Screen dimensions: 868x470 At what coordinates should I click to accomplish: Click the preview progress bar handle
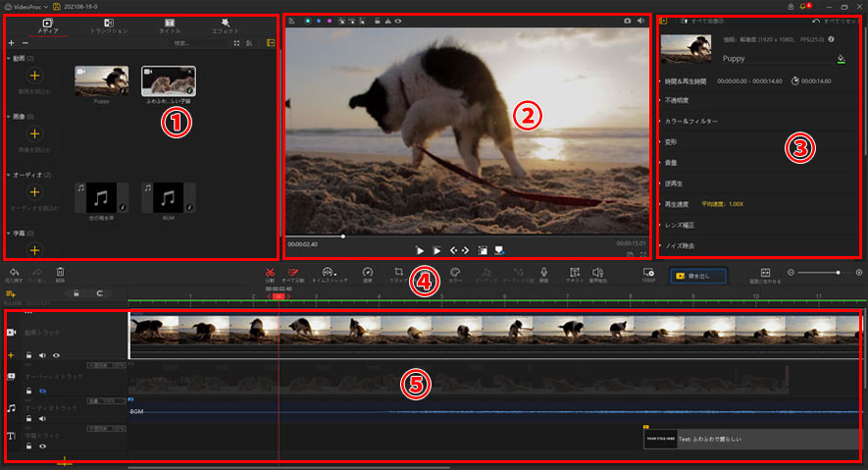(343, 236)
